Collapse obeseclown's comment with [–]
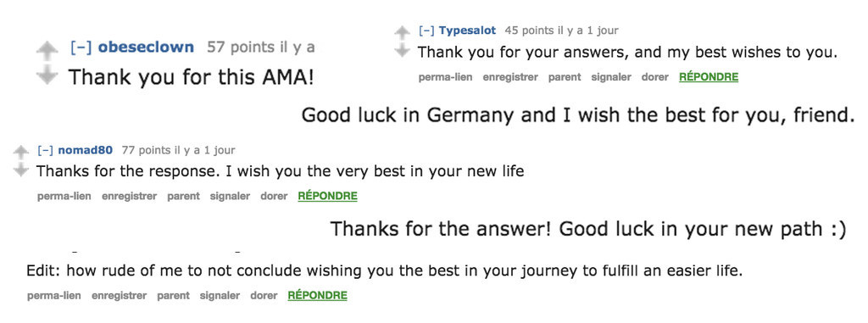 [x=81, y=47]
